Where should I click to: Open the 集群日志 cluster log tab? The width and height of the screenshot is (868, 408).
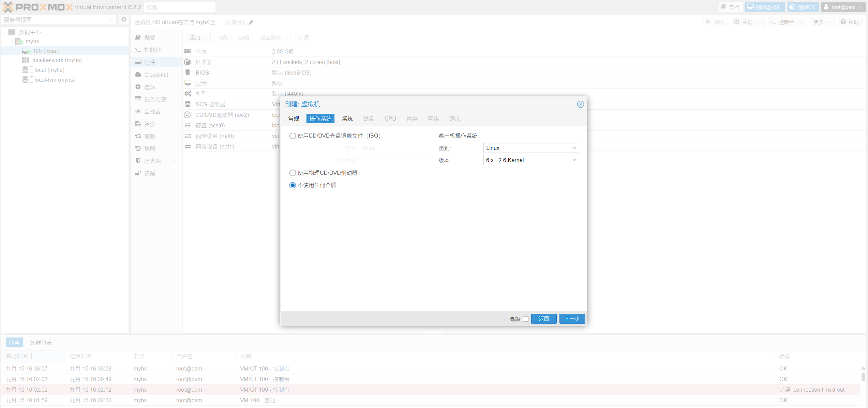click(41, 343)
